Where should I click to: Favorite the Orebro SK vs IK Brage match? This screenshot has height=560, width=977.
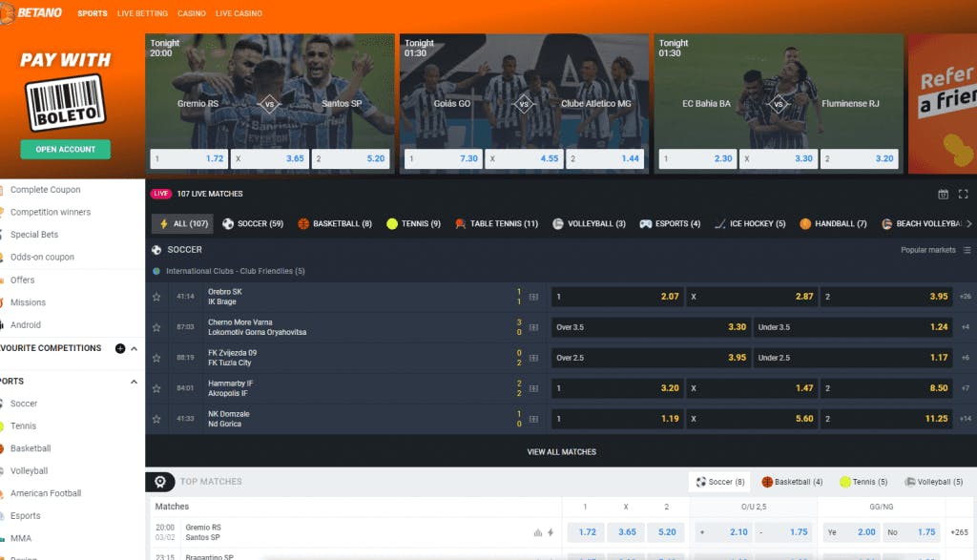tap(156, 297)
